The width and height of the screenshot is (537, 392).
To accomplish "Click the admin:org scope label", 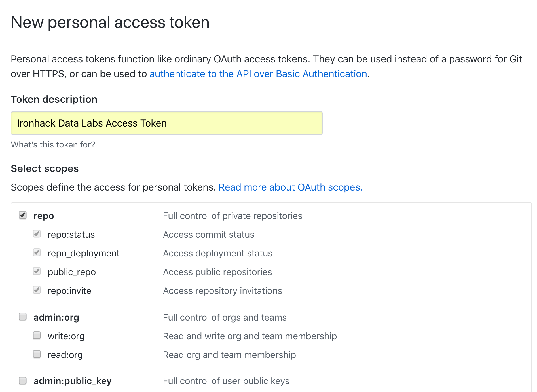I will pyautogui.click(x=56, y=317).
